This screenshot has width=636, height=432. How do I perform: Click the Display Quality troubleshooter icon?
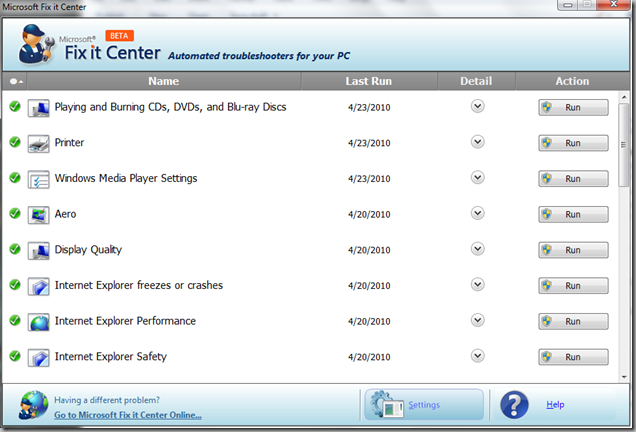click(39, 251)
